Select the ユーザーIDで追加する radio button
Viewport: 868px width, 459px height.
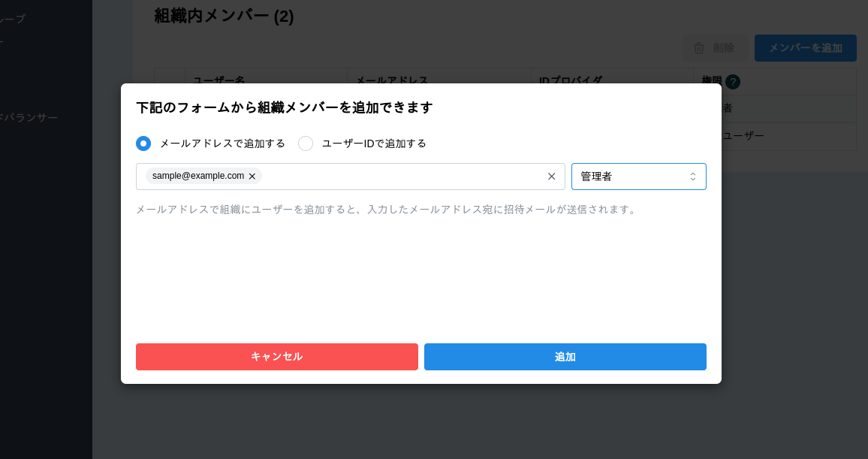coord(306,143)
